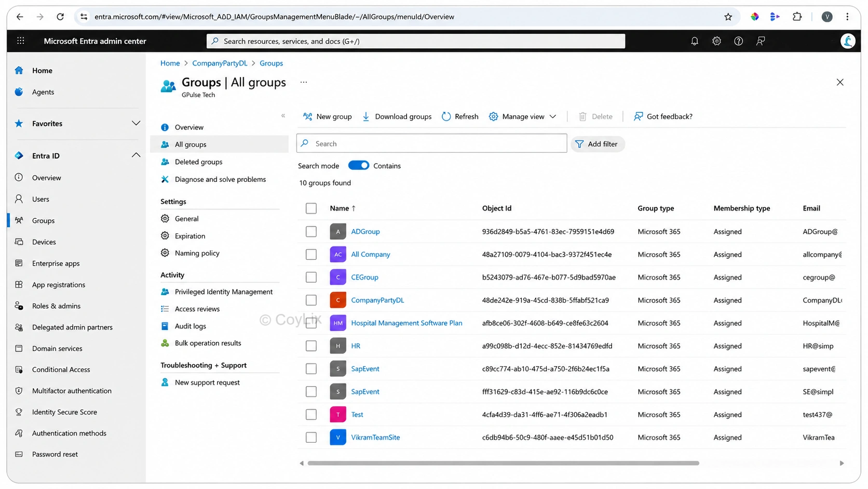
Task: Check the ADGroup row checkbox
Action: pyautogui.click(x=311, y=231)
